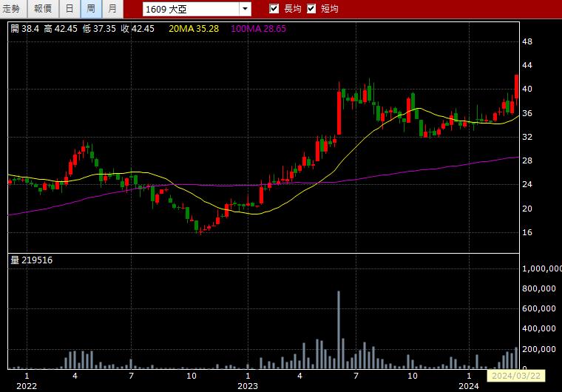Image resolution: width=562 pixels, height=392 pixels.
Task: Select the 周 weekly chart interval
Action: [x=91, y=9]
